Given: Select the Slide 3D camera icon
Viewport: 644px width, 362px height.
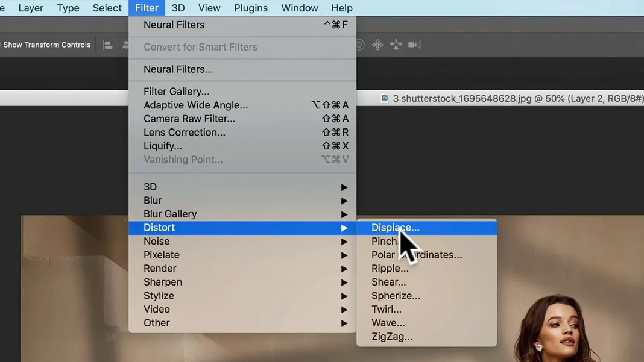Looking at the screenshot, I should tap(396, 45).
